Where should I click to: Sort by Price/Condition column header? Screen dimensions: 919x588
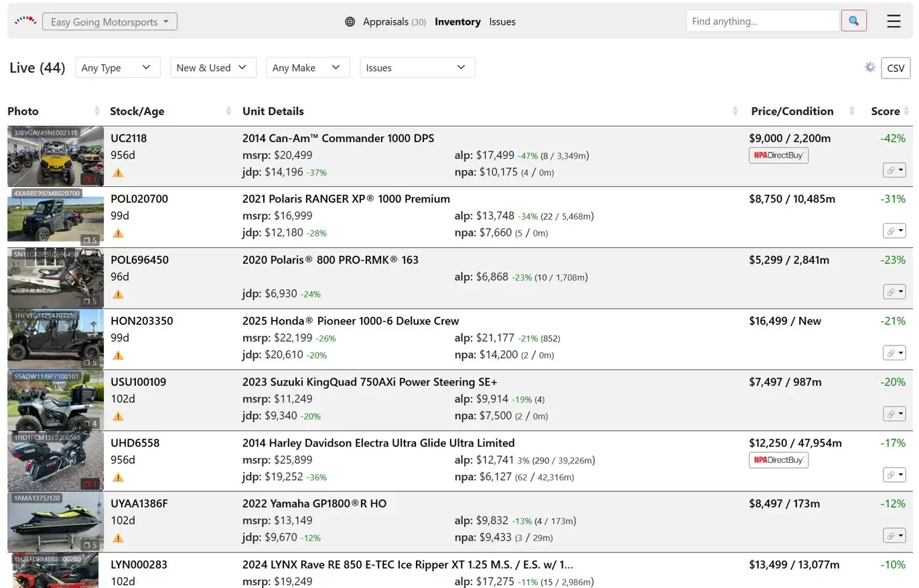click(792, 111)
